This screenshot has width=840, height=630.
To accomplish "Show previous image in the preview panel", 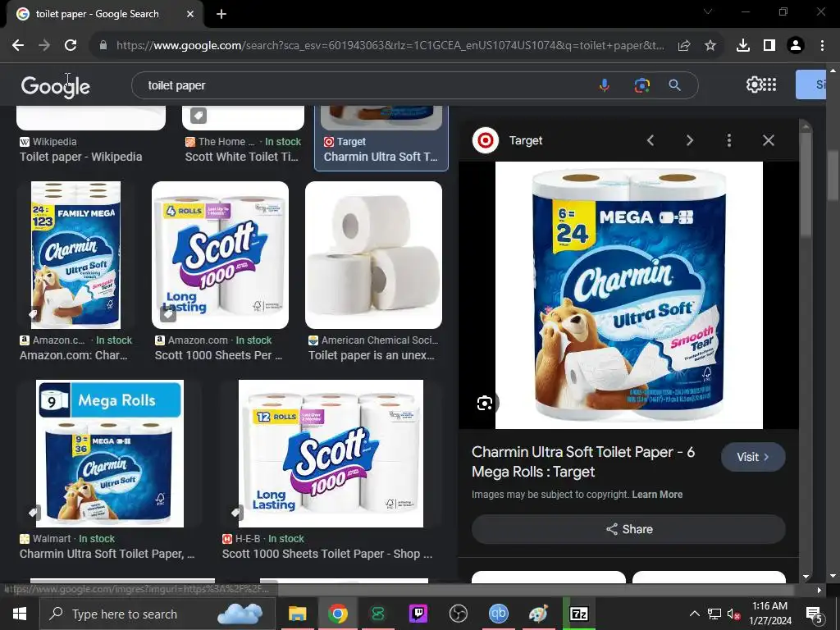I will tap(651, 140).
